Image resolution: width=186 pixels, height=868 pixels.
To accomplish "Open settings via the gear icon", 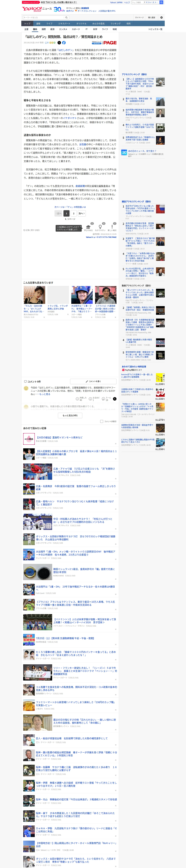I will [x=161, y=18].
